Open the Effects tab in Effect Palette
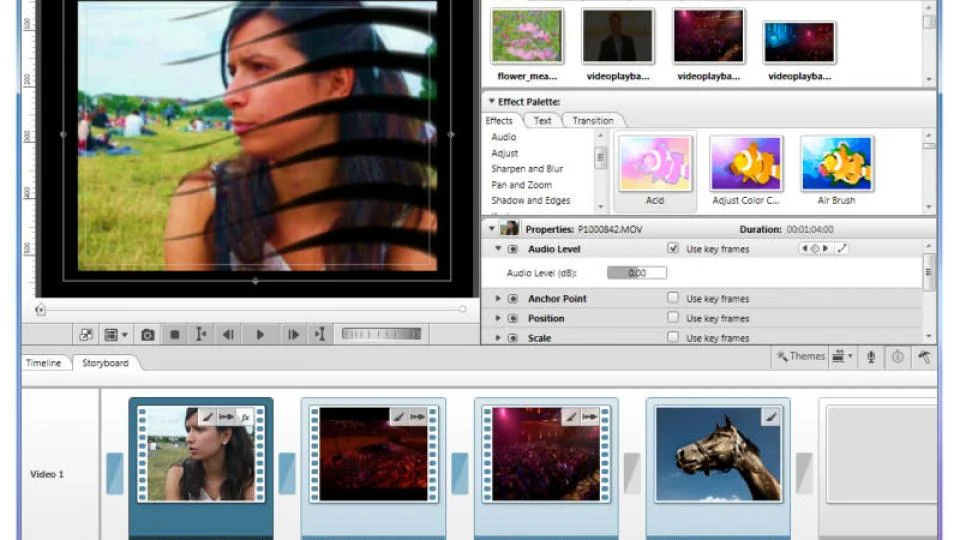Screen dimensions: 960x540 pyautogui.click(x=499, y=121)
